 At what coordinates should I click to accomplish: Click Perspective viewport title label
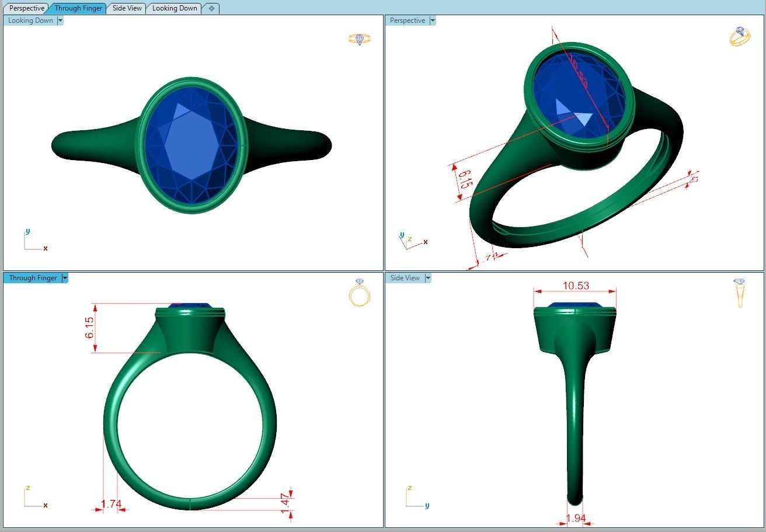[408, 20]
